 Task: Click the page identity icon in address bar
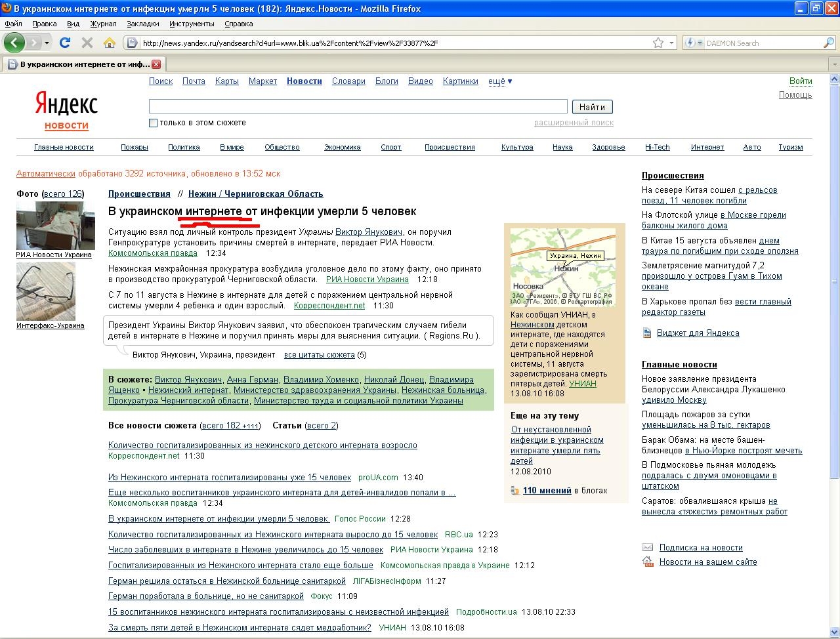(132, 43)
